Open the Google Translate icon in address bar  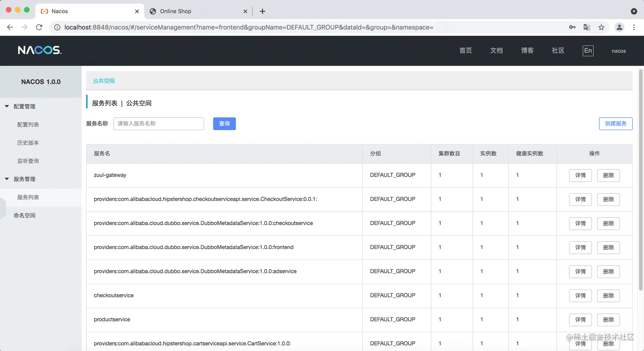pyautogui.click(x=586, y=27)
